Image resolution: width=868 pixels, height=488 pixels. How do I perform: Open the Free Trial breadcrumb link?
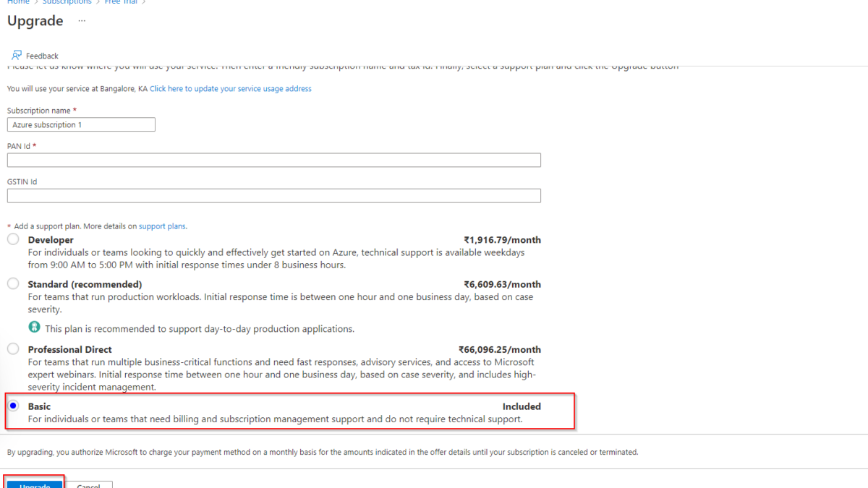point(121,2)
